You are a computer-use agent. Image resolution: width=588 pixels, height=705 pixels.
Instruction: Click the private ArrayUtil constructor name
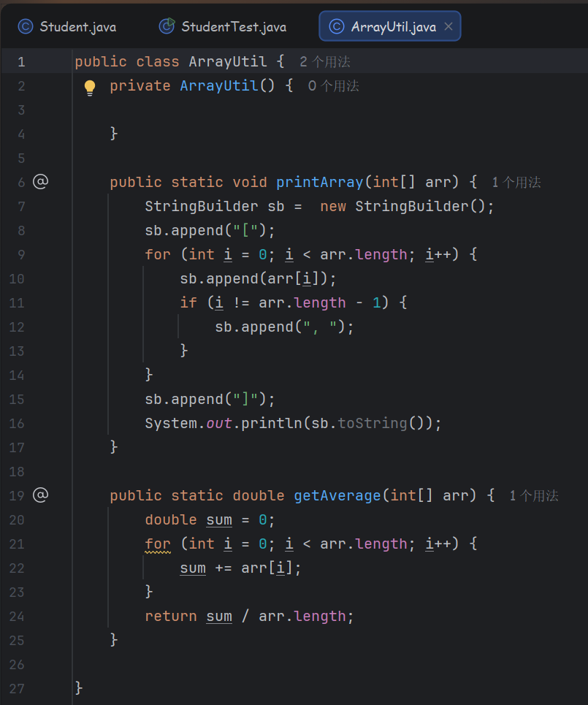click(219, 86)
